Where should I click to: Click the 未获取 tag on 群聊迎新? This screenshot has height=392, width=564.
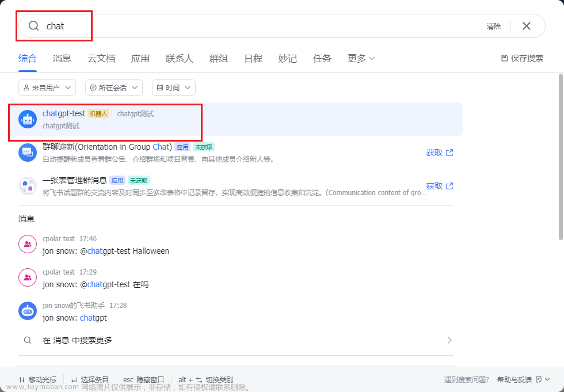pos(204,147)
